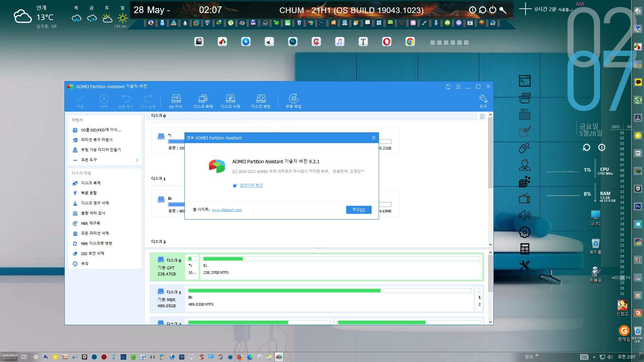
Task: Open 파티션 복구 마법사
Action: point(97,140)
